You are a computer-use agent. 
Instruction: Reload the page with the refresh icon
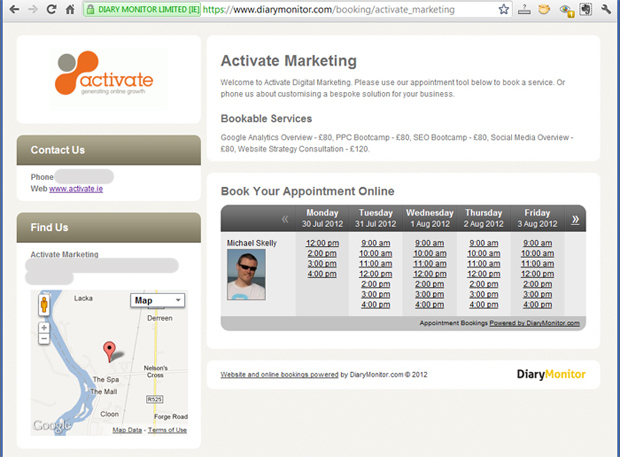tap(51, 9)
